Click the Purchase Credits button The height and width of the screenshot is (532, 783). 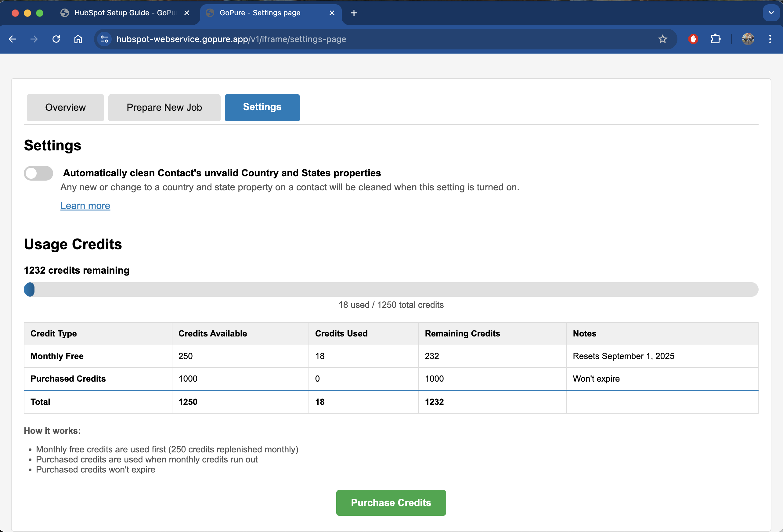(x=391, y=502)
